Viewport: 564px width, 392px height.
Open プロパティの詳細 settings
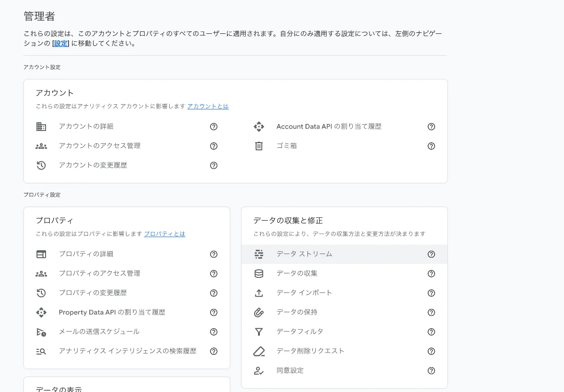click(86, 254)
